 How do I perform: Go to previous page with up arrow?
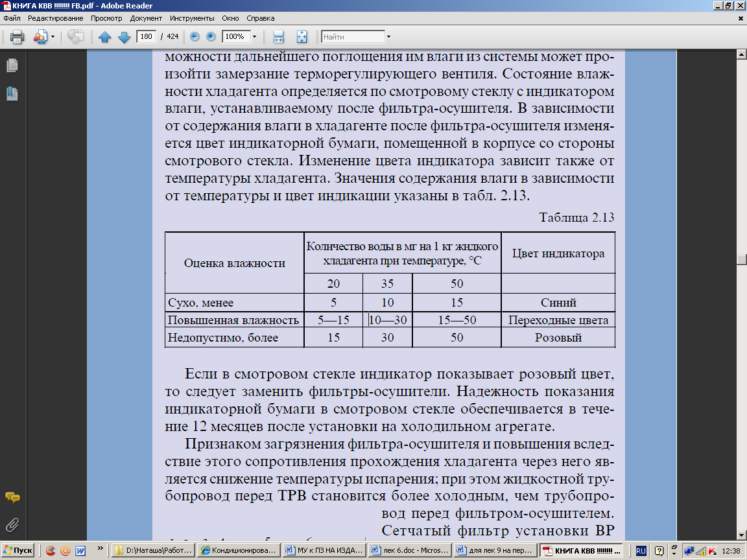[x=105, y=37]
